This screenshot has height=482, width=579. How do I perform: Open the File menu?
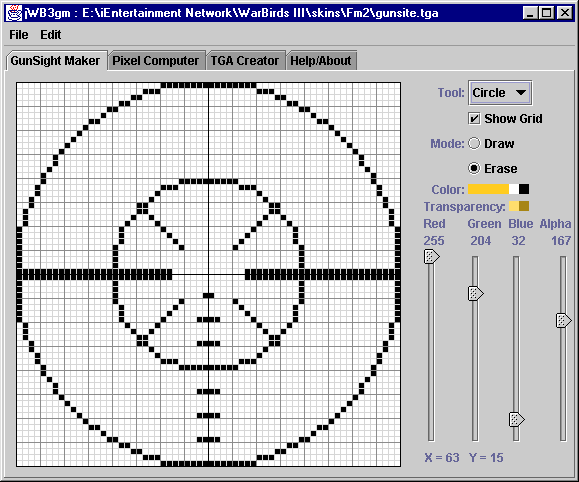(18, 35)
